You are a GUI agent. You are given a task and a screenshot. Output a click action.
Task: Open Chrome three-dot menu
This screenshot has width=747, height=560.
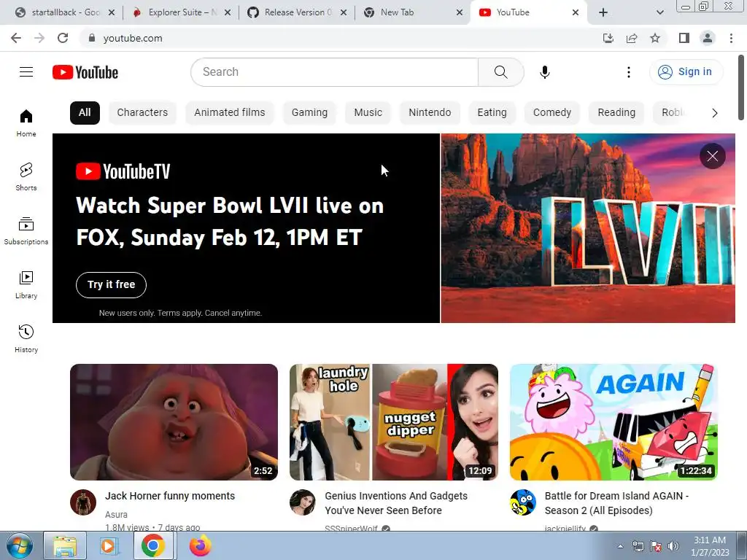(731, 38)
